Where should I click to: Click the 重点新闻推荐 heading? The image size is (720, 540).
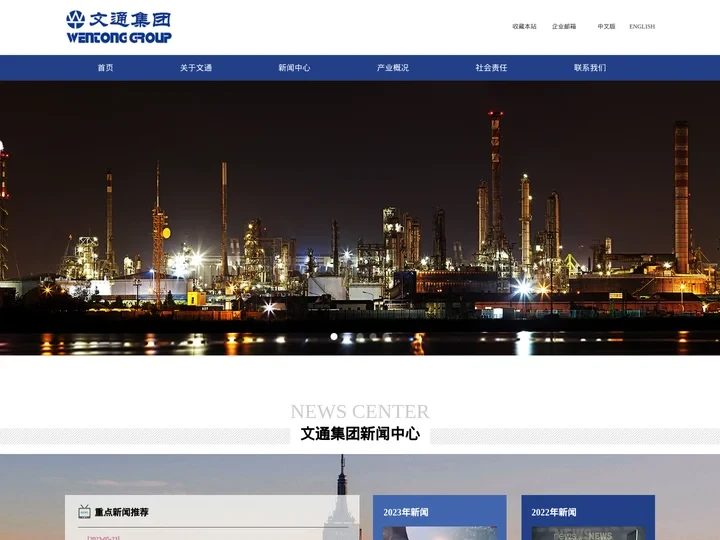point(122,512)
